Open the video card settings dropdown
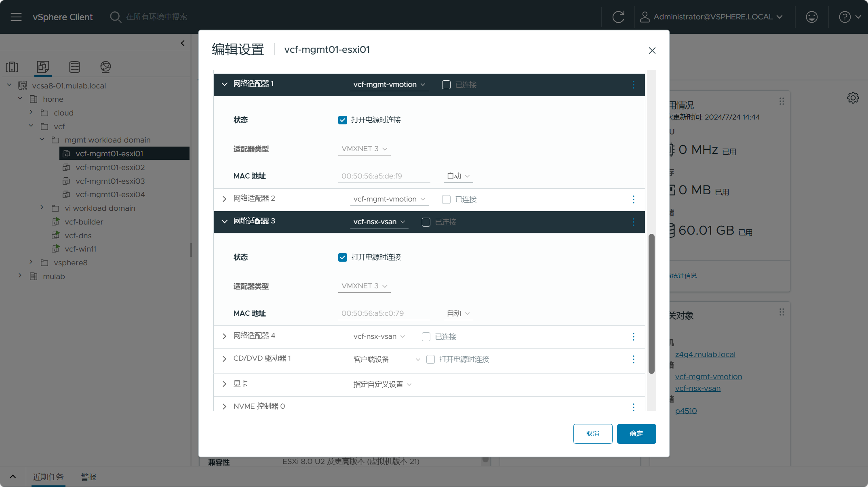 tap(382, 385)
